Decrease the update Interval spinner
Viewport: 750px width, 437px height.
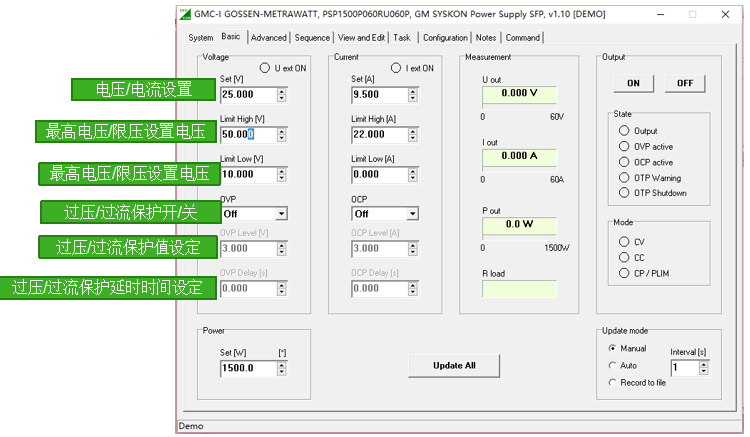coord(703,372)
